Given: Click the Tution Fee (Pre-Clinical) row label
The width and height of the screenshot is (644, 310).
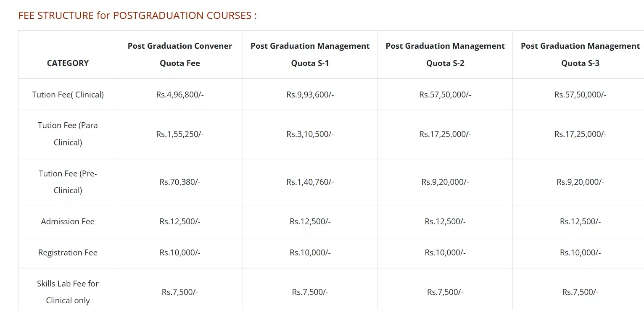Looking at the screenshot, I should 68,182.
